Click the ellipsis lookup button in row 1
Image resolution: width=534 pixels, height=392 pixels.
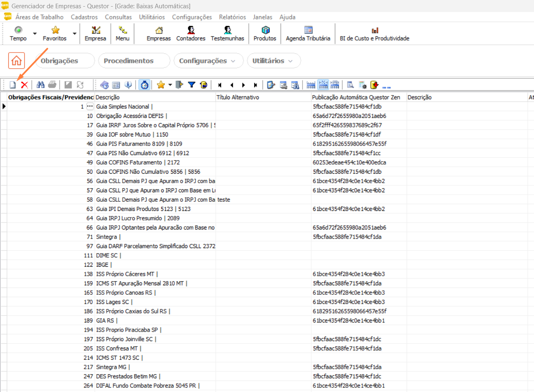[90, 107]
